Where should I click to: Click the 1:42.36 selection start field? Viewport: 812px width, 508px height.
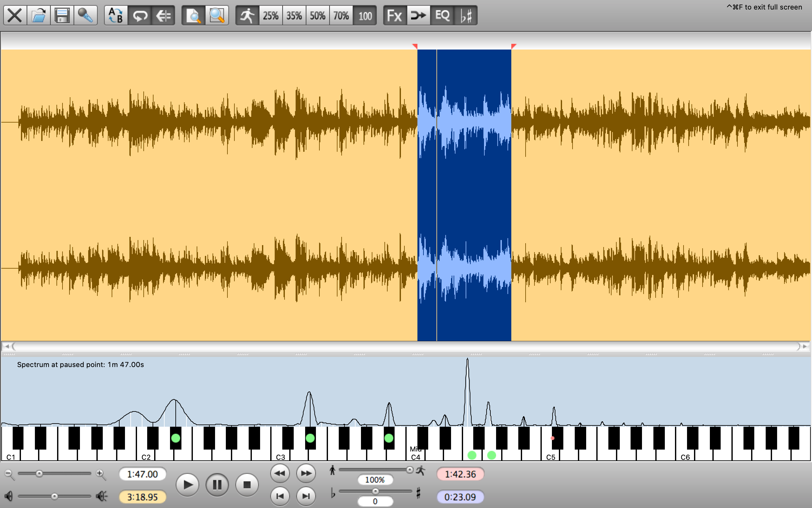click(460, 474)
